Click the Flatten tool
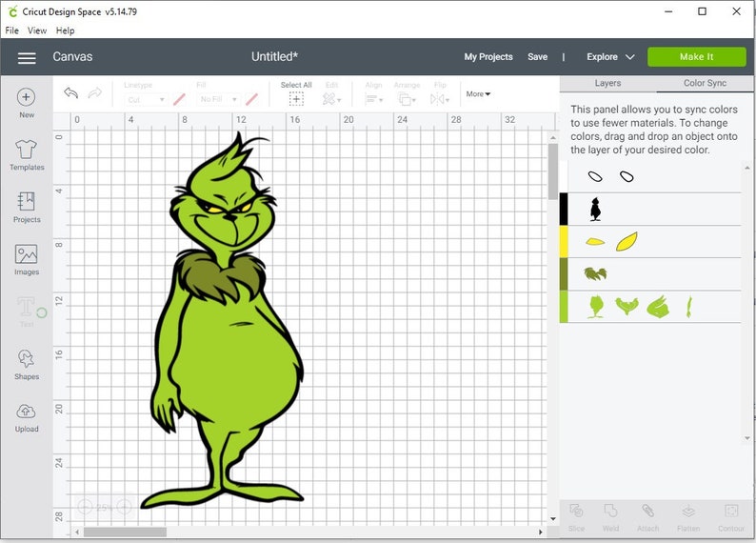 point(688,518)
